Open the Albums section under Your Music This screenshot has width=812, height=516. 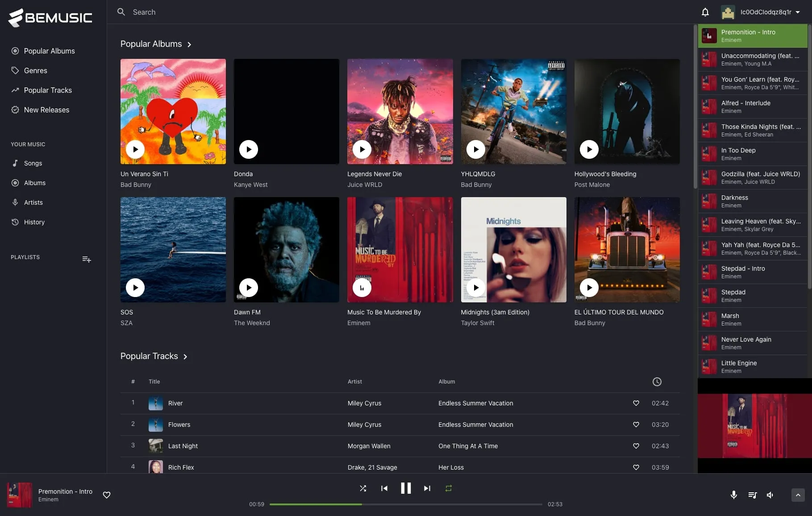pos(34,183)
